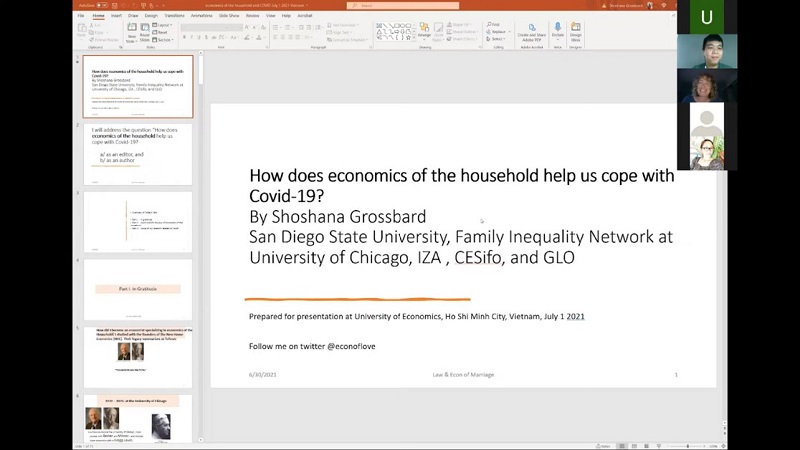This screenshot has height=450, width=800.
Task: Click participant tile with letter U
Action: (707, 17)
